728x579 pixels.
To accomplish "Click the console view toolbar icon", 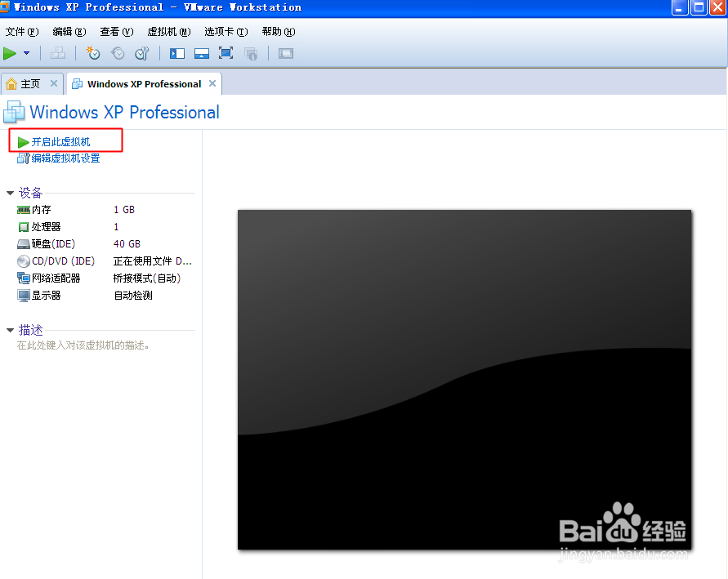I will click(x=285, y=53).
